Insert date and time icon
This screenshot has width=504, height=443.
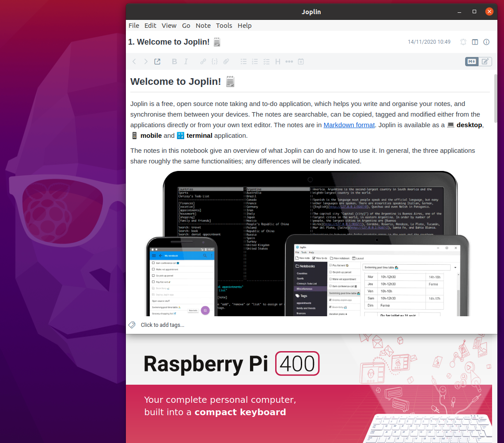click(301, 61)
